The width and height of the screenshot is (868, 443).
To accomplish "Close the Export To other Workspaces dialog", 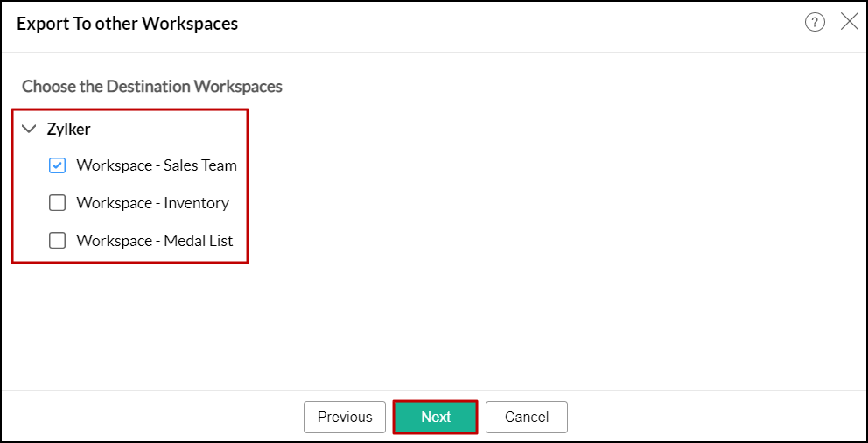I will 849,23.
